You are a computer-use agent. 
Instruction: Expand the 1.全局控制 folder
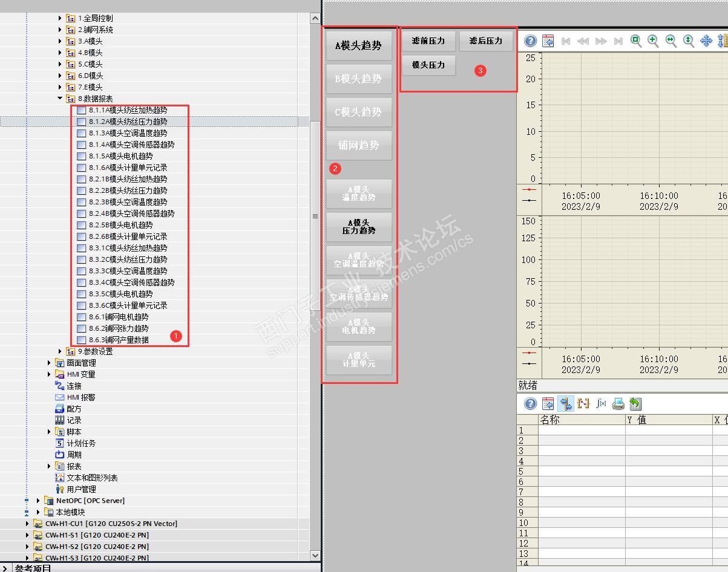pyautogui.click(x=60, y=18)
